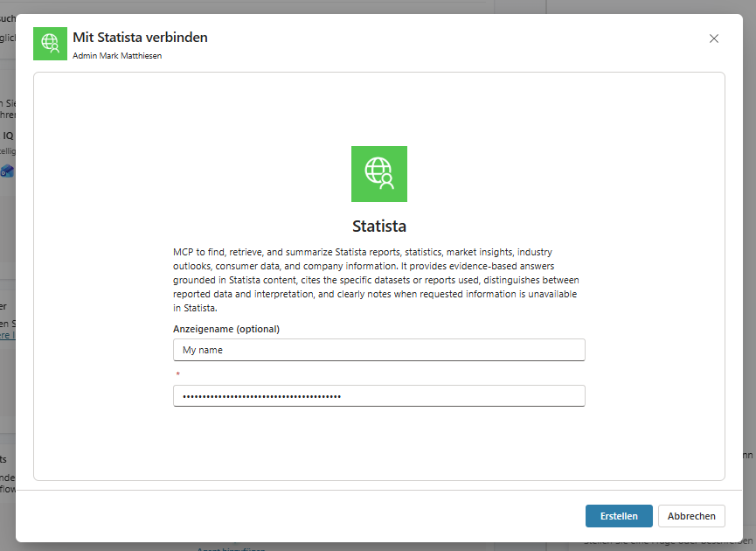Close the Mit Statista verbinden dialog
Image resolution: width=756 pixels, height=551 pixels.
coord(713,38)
